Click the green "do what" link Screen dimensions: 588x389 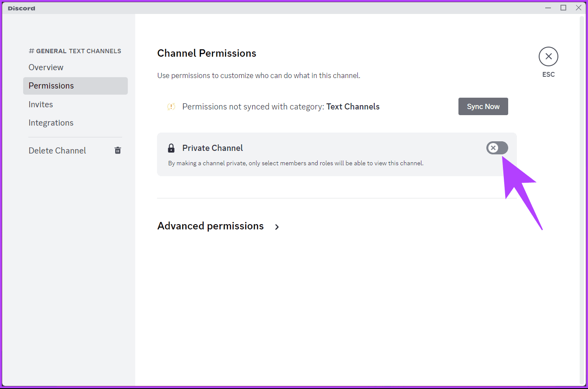297,75
